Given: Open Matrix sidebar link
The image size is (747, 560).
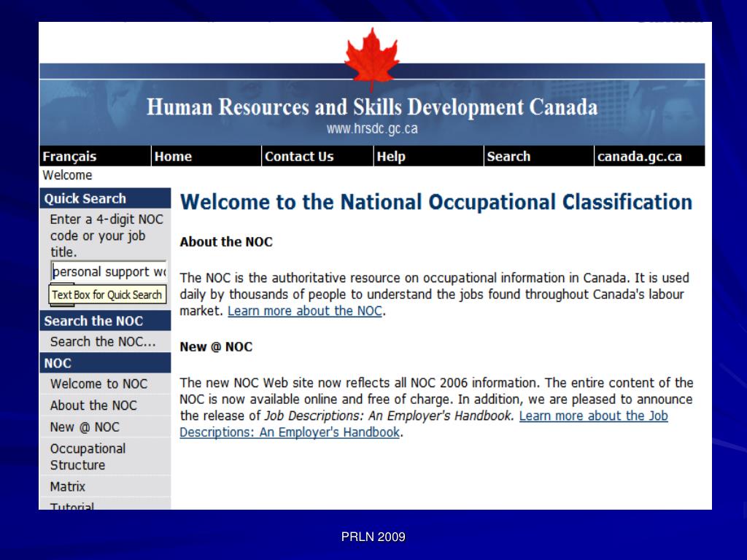Looking at the screenshot, I should tap(68, 486).
